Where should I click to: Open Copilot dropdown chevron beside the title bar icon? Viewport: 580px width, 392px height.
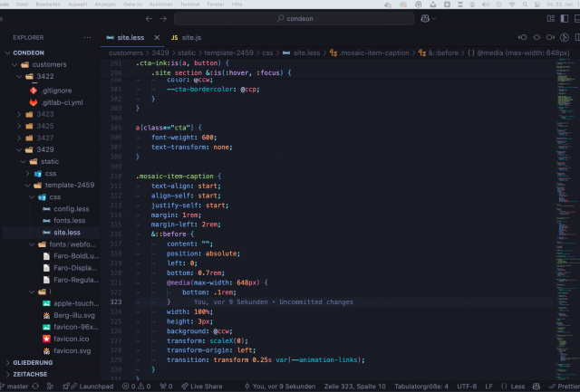pos(434,18)
